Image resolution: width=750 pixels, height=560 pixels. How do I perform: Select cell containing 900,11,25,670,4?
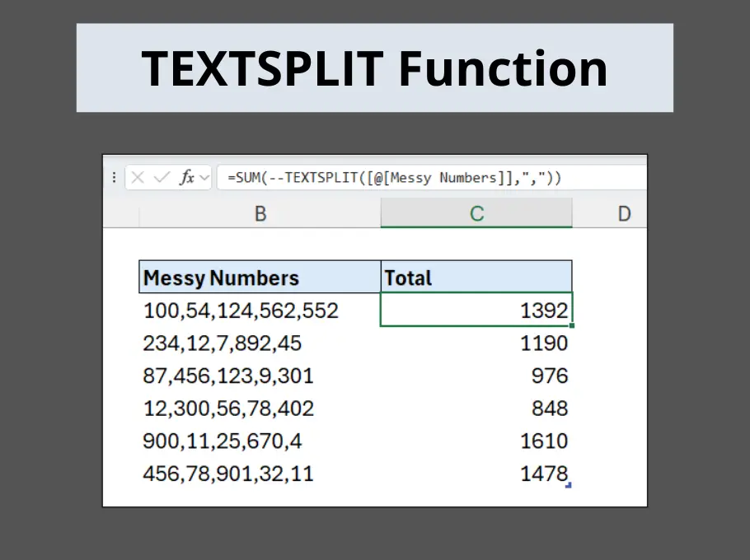point(260,441)
